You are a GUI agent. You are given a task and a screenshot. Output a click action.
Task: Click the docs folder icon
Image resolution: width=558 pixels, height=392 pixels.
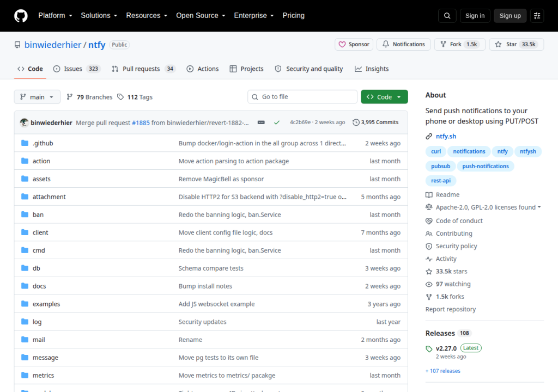point(25,286)
